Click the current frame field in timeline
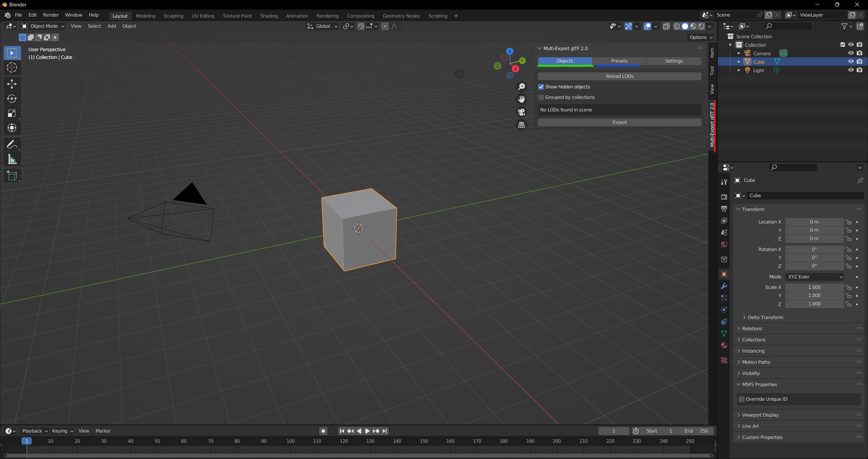This screenshot has height=459, width=868. [x=614, y=431]
